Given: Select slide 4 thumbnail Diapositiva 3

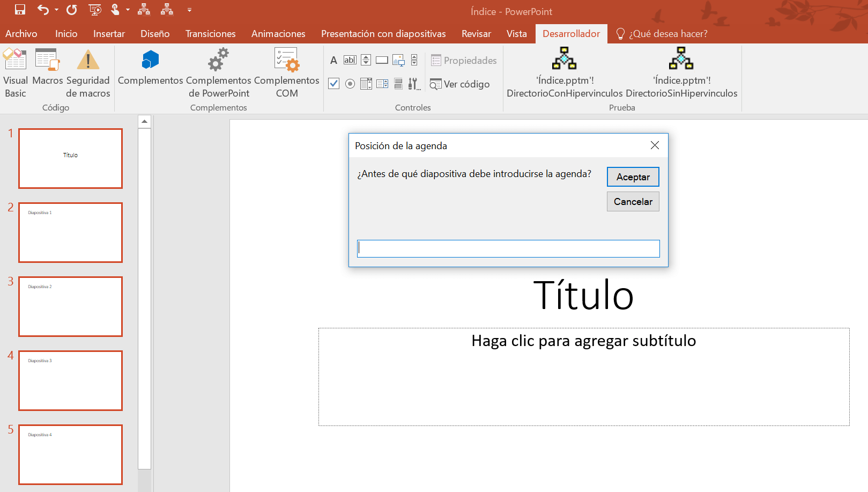Looking at the screenshot, I should coord(71,380).
